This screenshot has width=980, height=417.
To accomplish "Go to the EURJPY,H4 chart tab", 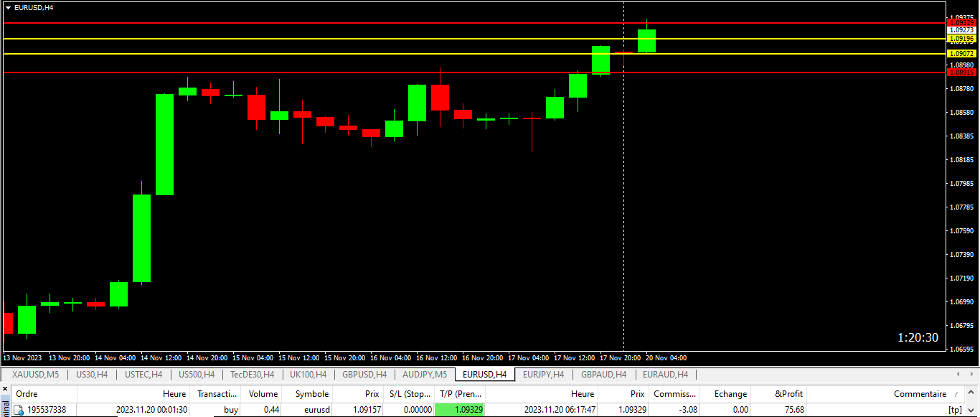I will [x=543, y=375].
